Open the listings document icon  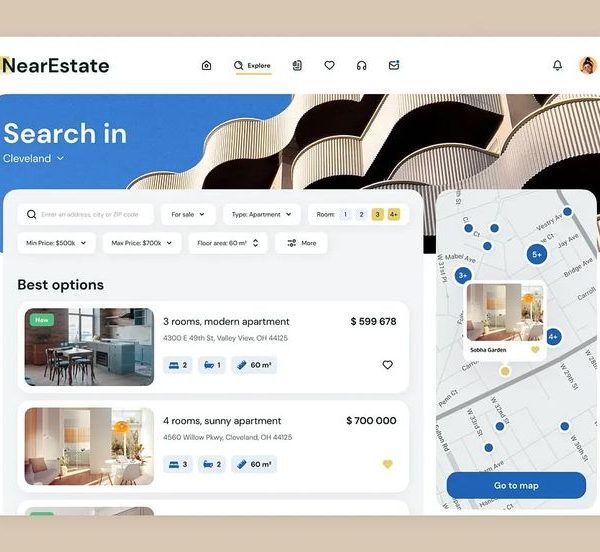pyautogui.click(x=297, y=65)
